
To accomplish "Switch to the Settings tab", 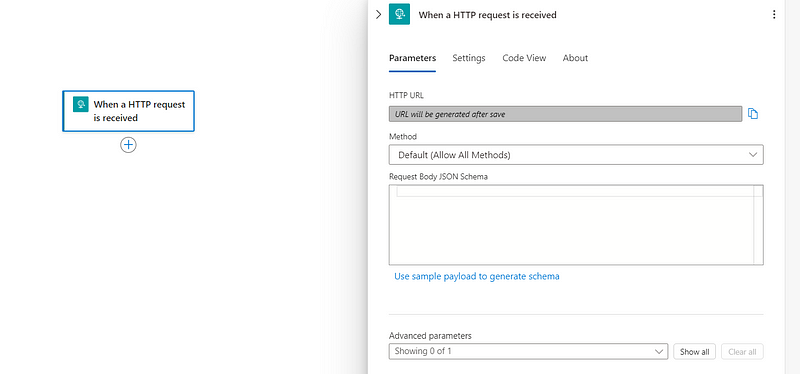I will coord(468,58).
